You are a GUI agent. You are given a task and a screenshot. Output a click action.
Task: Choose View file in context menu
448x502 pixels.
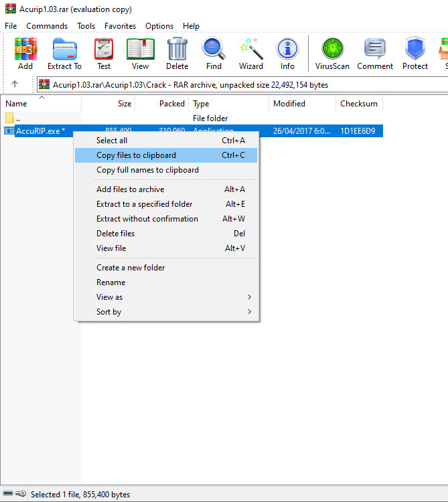pyautogui.click(x=166, y=248)
